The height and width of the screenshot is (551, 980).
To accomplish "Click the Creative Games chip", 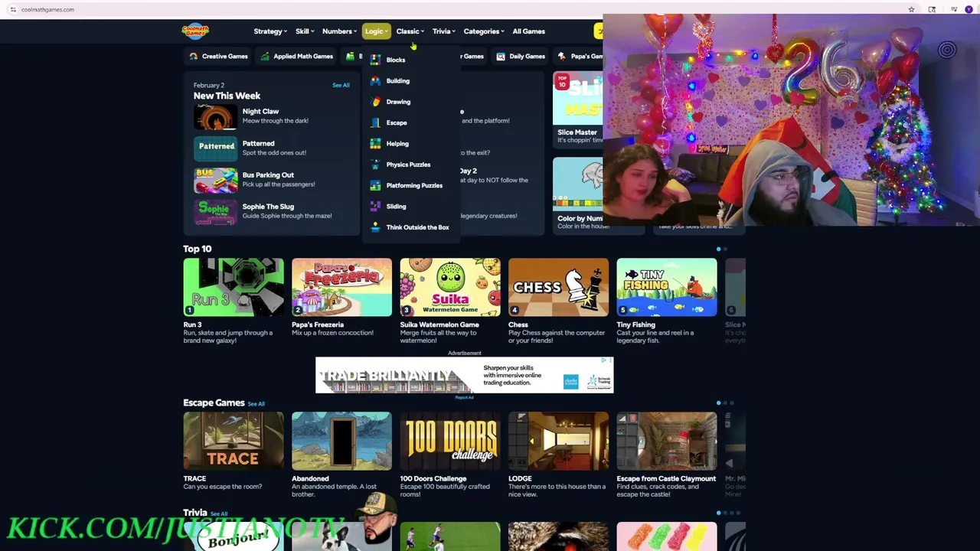I will pyautogui.click(x=218, y=56).
